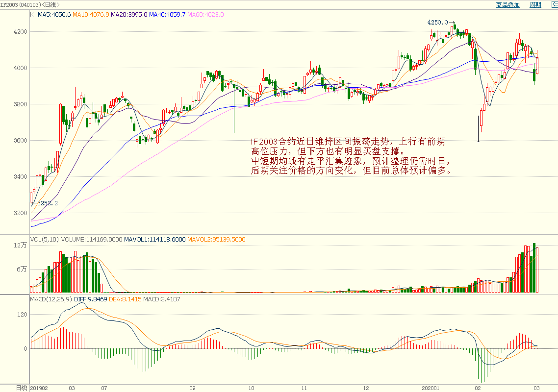Image resolution: width=558 pixels, height=392 pixels.
Task: Open the 商品叠加 overlay link
Action: point(507,5)
